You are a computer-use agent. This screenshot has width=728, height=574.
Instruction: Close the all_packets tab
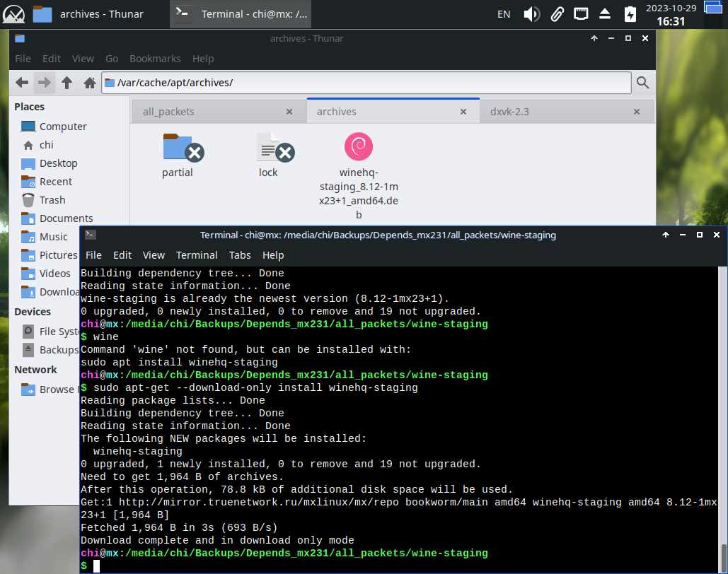click(289, 112)
